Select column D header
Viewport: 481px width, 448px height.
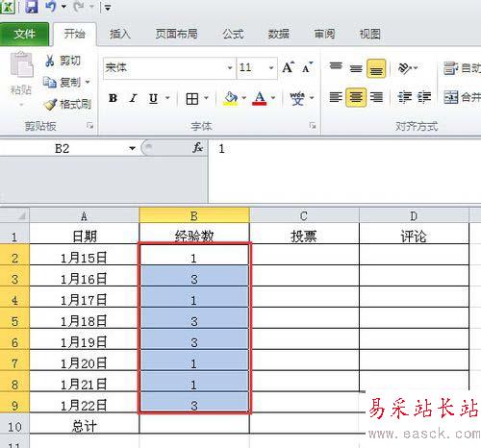coord(414,215)
